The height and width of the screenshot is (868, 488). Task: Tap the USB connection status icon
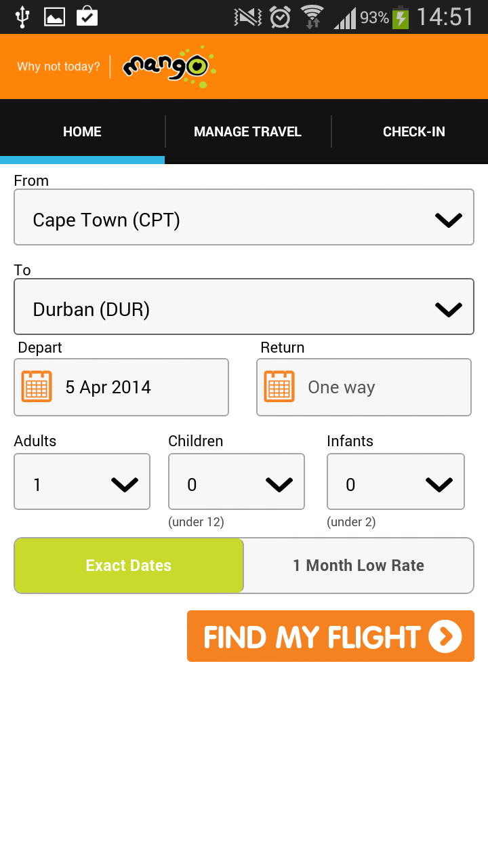click(x=22, y=17)
